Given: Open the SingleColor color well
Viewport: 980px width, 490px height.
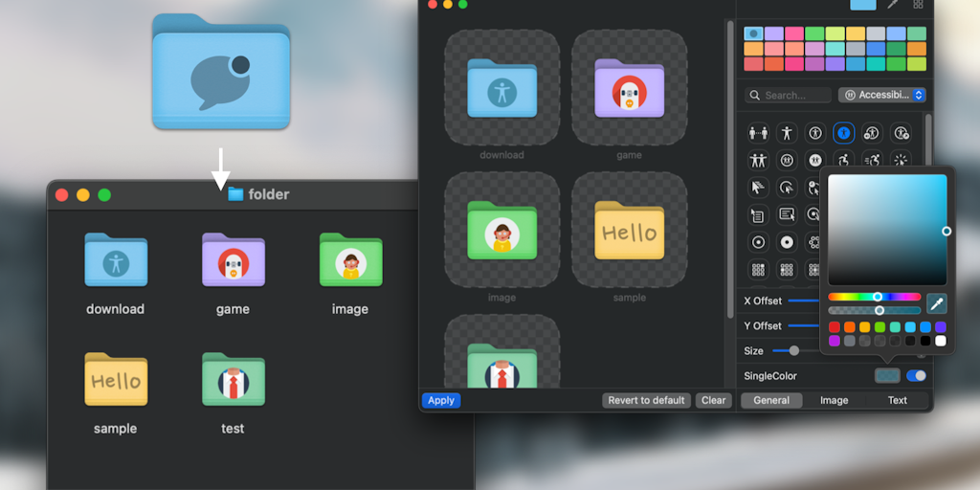Looking at the screenshot, I should click(887, 375).
